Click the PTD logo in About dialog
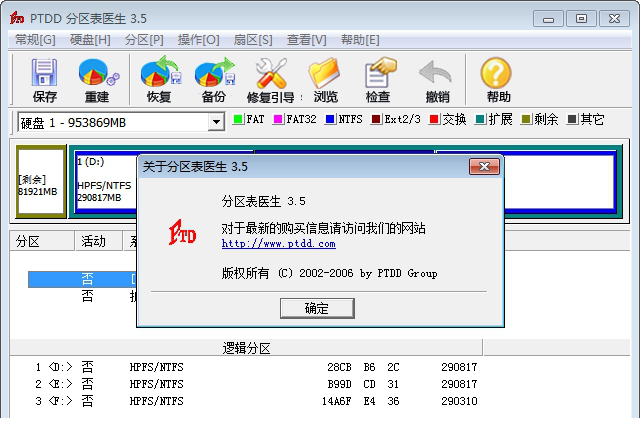640x434 pixels. click(x=182, y=233)
